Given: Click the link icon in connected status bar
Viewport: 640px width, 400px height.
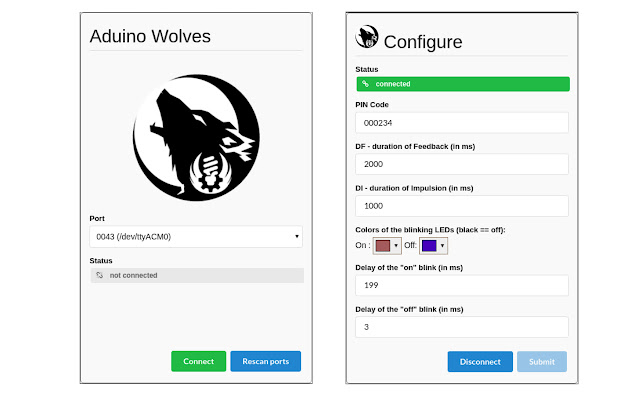Looking at the screenshot, I should [365, 84].
